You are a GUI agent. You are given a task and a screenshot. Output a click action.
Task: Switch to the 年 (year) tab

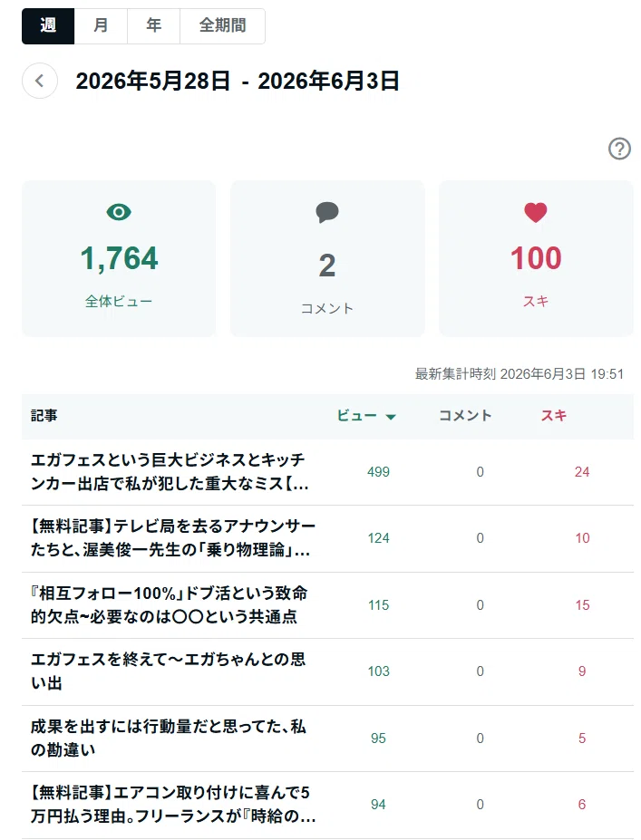(154, 25)
